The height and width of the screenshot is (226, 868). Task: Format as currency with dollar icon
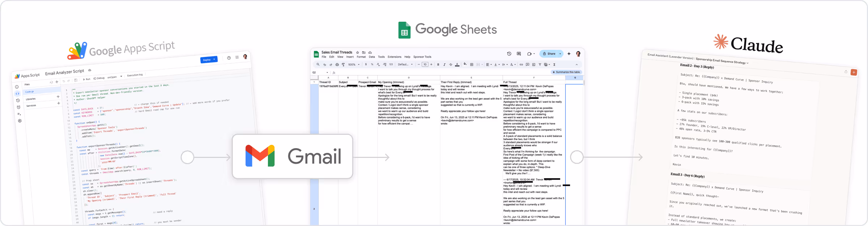[x=366, y=64]
